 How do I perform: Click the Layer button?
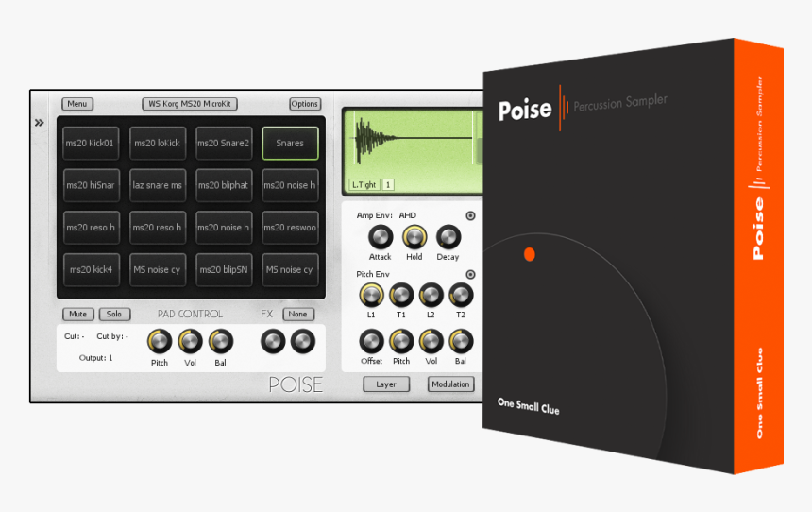click(386, 384)
